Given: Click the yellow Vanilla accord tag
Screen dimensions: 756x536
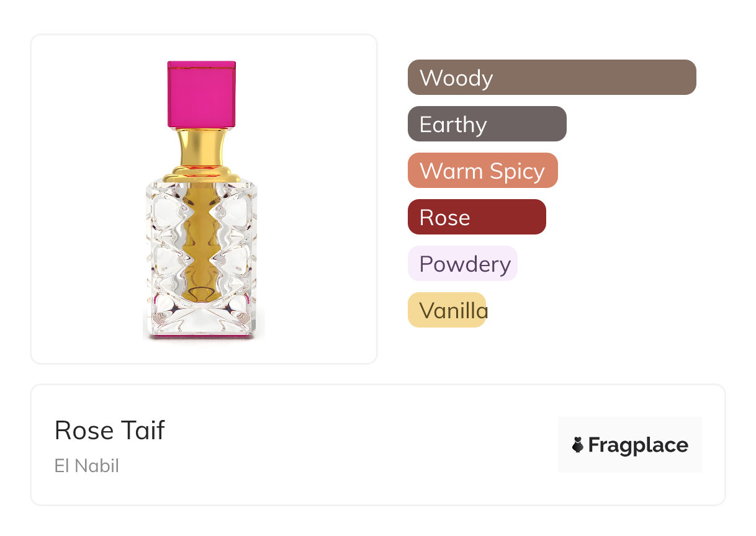Looking at the screenshot, I should coord(446,310).
